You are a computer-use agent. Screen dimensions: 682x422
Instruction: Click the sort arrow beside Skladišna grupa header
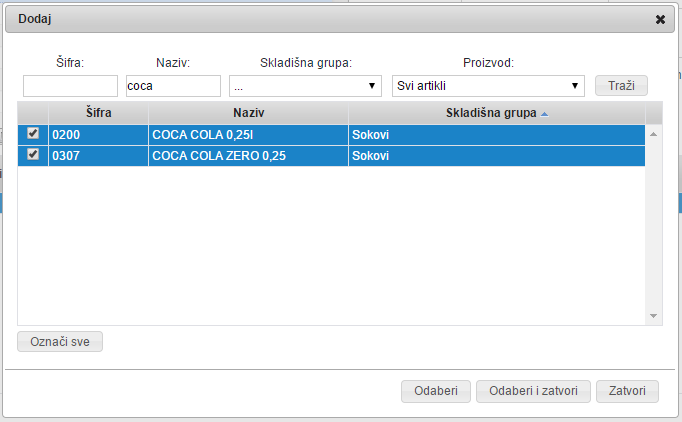544,113
